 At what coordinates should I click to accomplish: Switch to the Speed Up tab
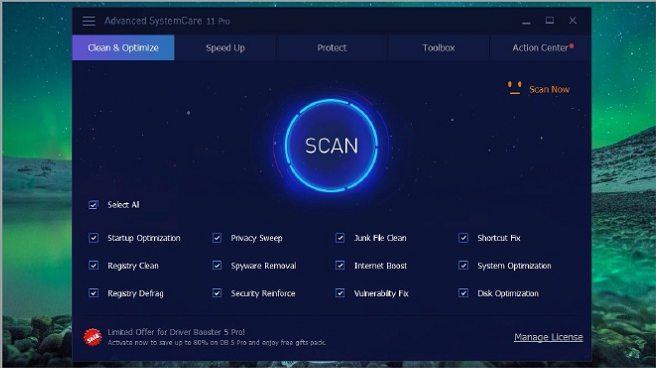click(x=225, y=48)
